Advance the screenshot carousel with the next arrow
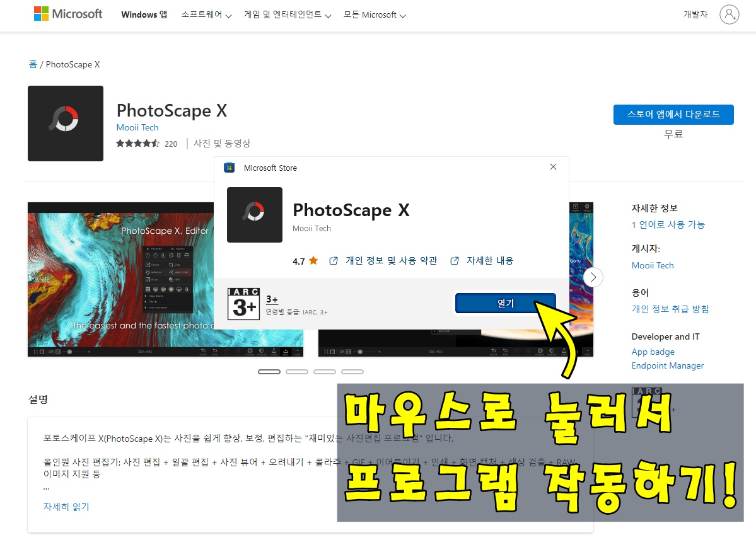Image resolution: width=756 pixels, height=540 pixels. pyautogui.click(x=593, y=277)
